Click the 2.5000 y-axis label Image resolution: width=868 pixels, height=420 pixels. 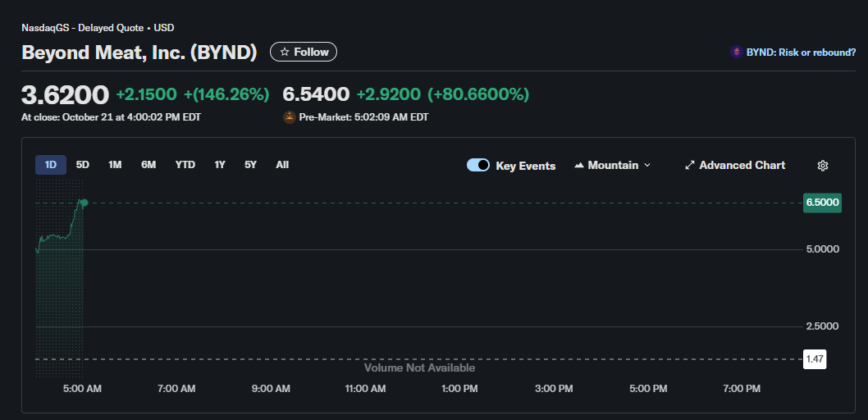(823, 326)
